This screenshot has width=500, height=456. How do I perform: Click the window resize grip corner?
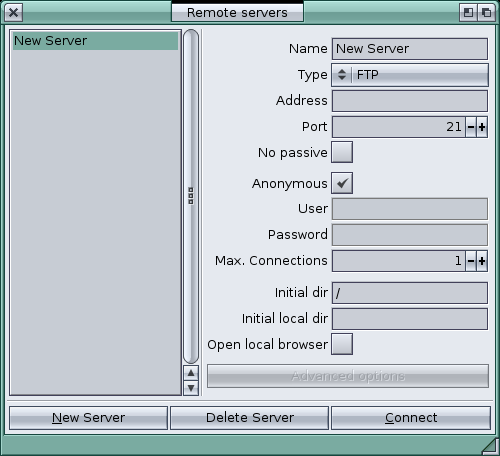click(490, 447)
